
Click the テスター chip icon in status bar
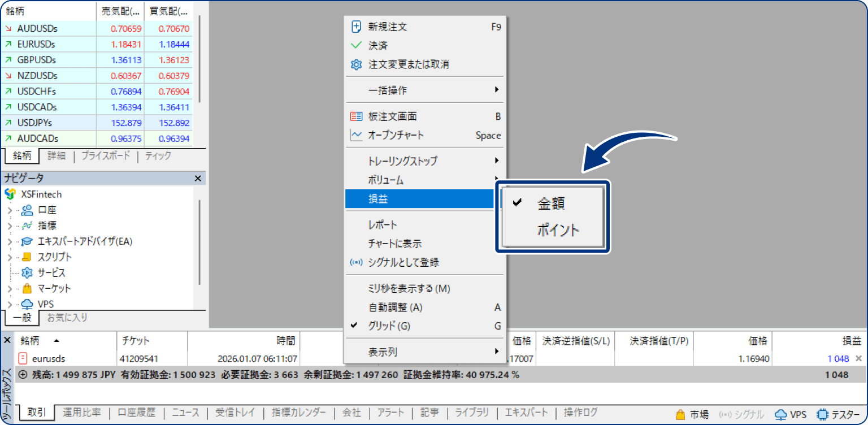click(822, 415)
